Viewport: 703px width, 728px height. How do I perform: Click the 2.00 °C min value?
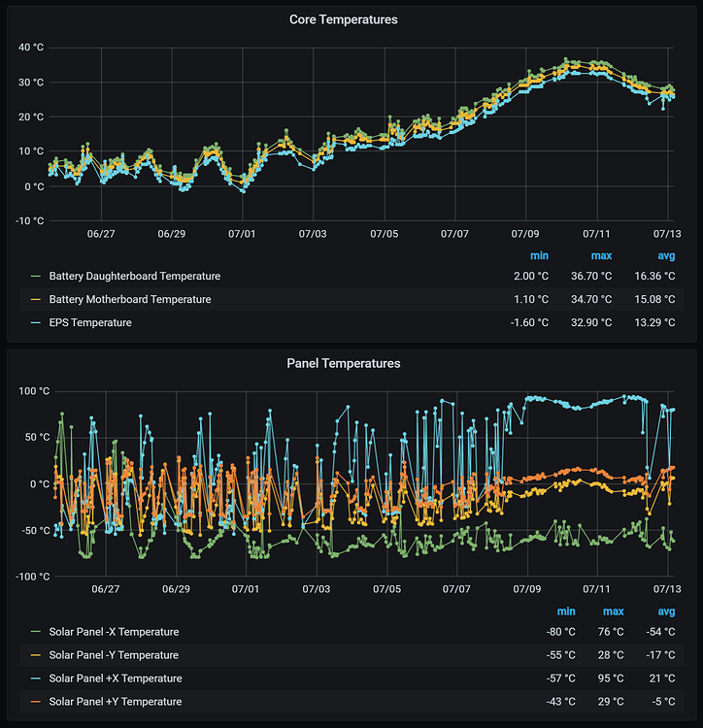[531, 277]
